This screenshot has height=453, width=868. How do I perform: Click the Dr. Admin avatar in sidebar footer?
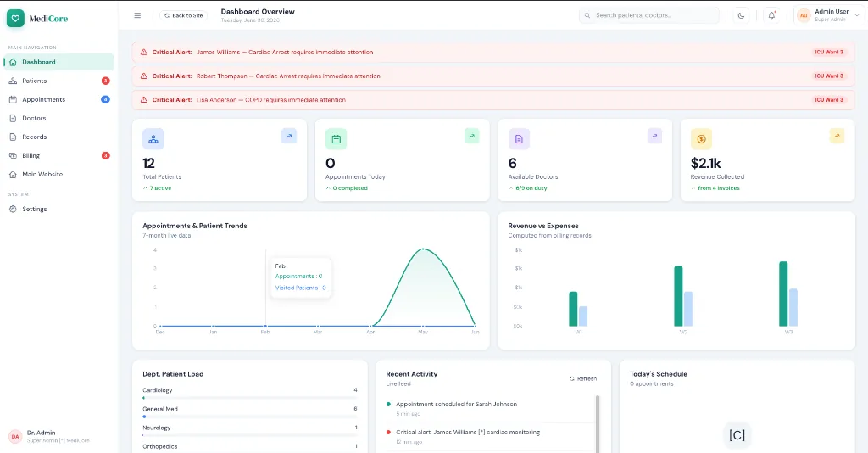15,436
